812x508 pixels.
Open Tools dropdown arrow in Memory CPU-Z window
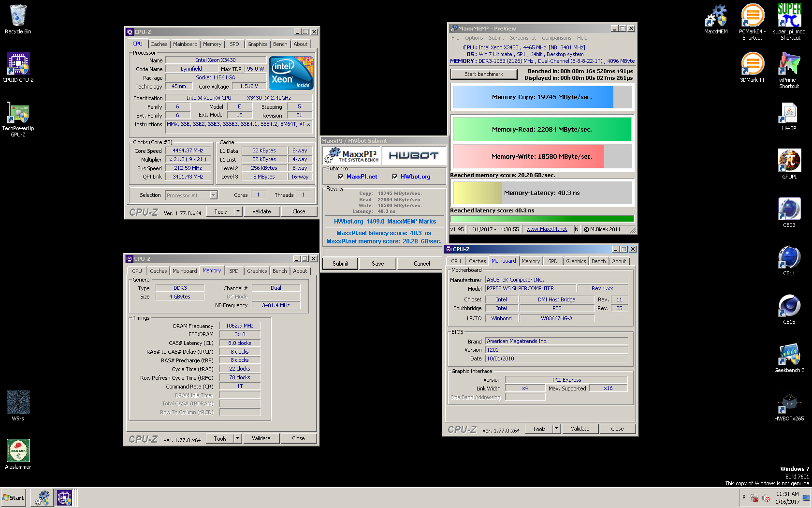(237, 438)
